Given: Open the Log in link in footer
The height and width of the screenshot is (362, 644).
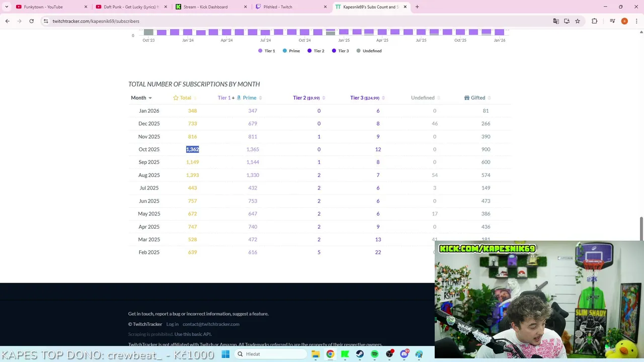Looking at the screenshot, I should coord(173,324).
